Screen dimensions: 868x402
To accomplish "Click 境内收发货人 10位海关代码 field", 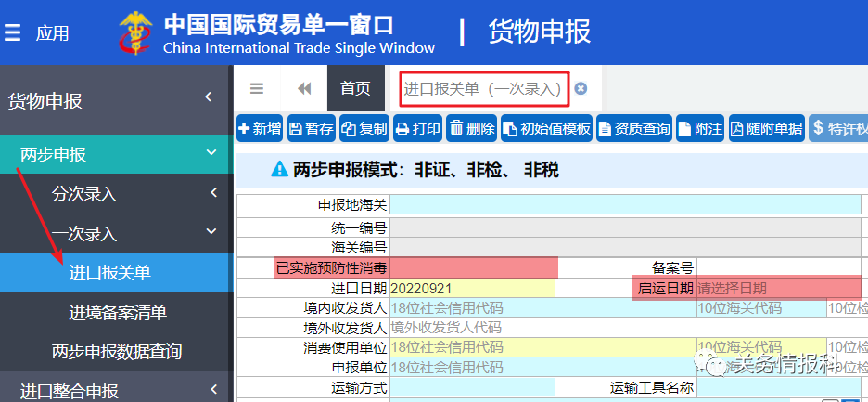I will [x=761, y=307].
